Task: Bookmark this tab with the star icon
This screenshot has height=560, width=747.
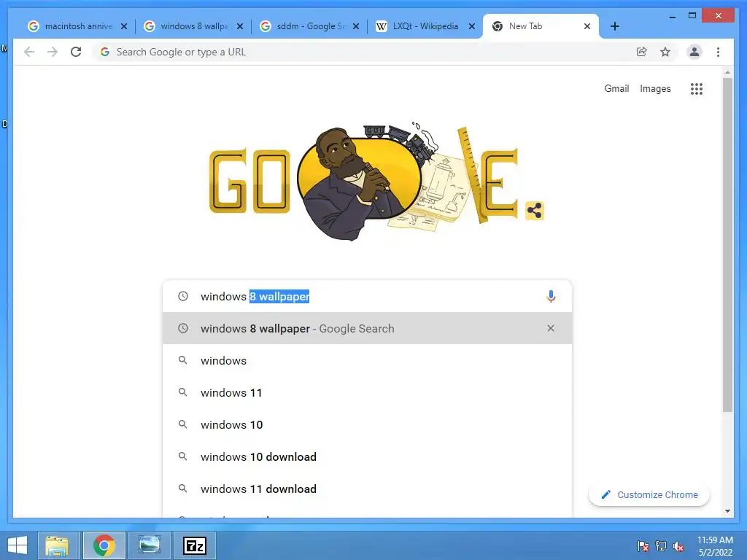Action: click(x=665, y=52)
